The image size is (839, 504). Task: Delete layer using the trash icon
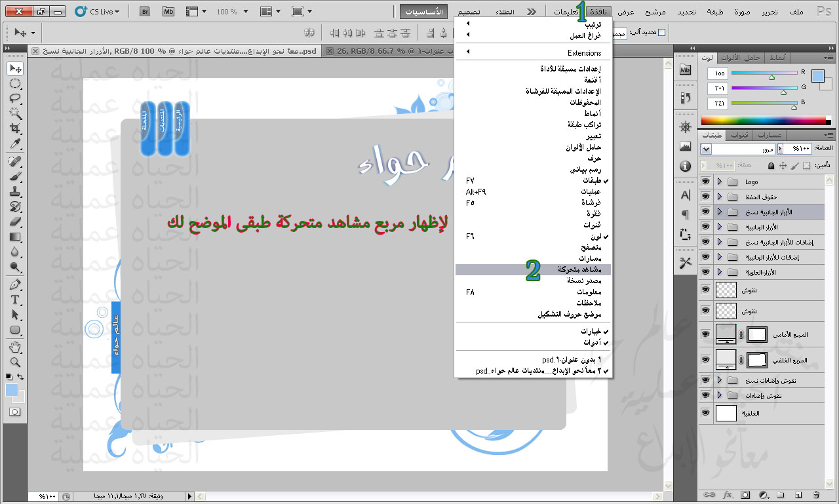point(816,494)
